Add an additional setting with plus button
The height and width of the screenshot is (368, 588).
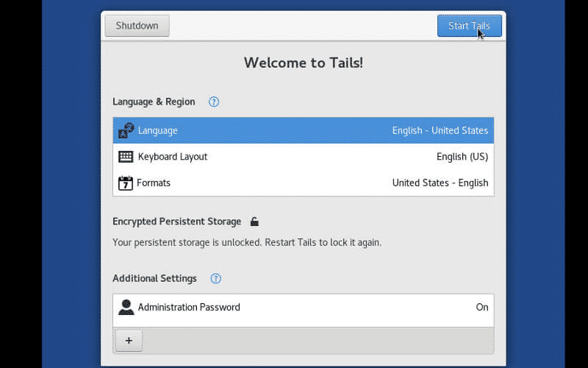(x=129, y=341)
